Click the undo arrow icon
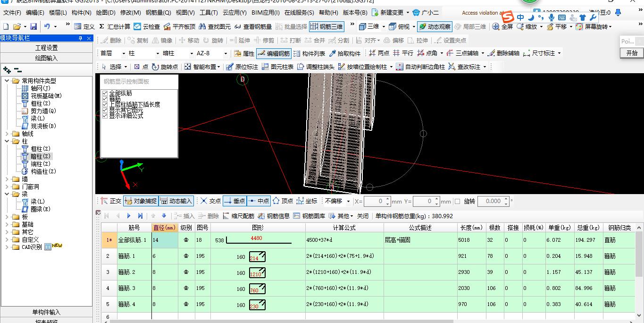The image size is (644, 323). coord(47,26)
